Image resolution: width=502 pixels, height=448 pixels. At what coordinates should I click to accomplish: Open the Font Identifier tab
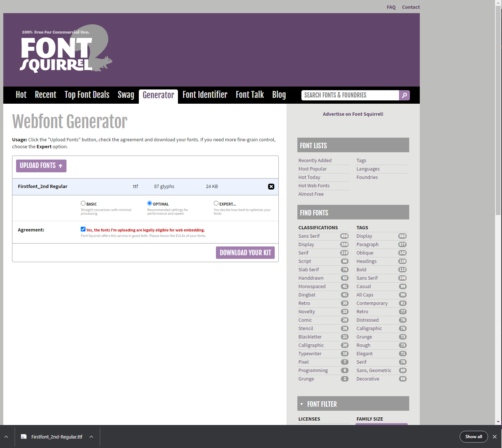point(205,95)
